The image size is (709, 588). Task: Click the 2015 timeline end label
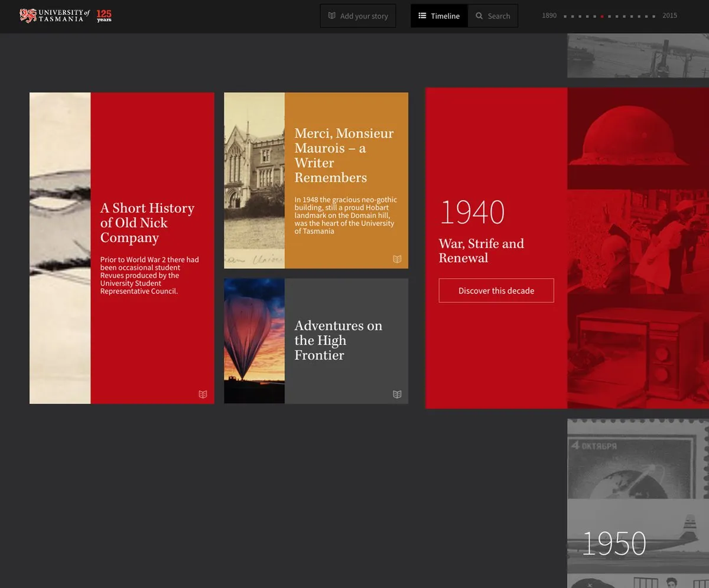pos(670,16)
